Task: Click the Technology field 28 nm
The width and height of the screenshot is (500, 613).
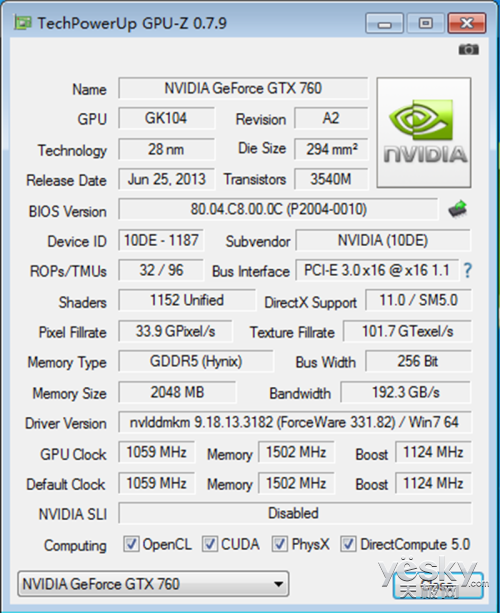Action: click(x=167, y=149)
